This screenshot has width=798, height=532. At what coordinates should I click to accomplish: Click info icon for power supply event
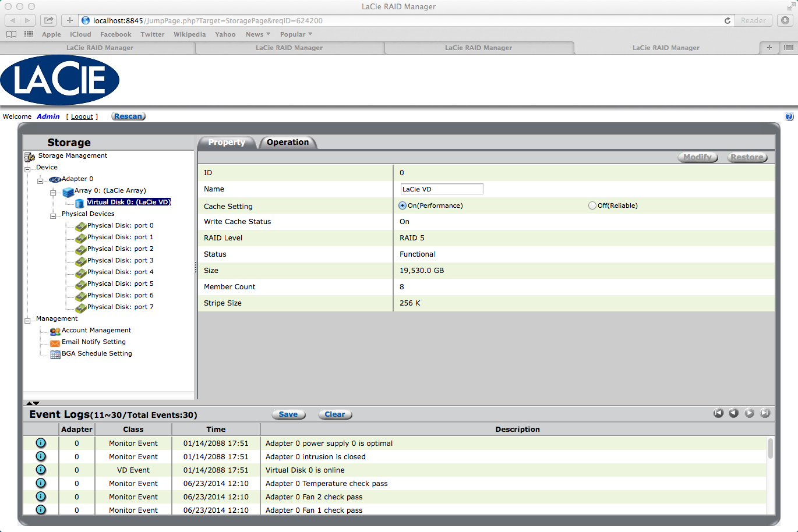[41, 443]
